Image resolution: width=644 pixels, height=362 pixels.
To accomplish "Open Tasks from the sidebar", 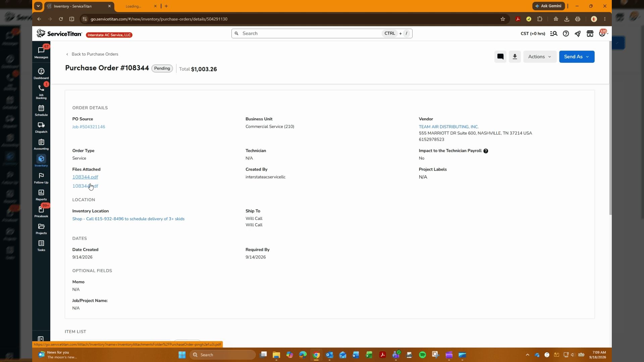I will [41, 246].
